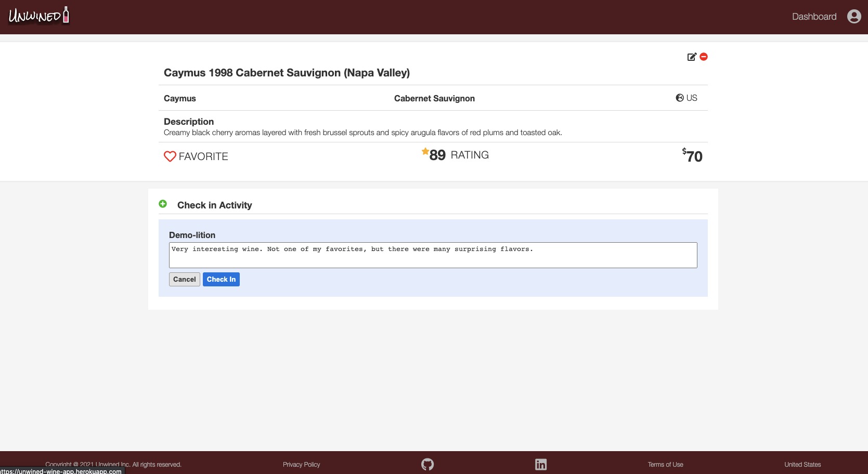The image size is (868, 474).
Task: Click the wine title Caymus 1998 Cabernet Sauvignon
Action: pyautogui.click(x=287, y=73)
